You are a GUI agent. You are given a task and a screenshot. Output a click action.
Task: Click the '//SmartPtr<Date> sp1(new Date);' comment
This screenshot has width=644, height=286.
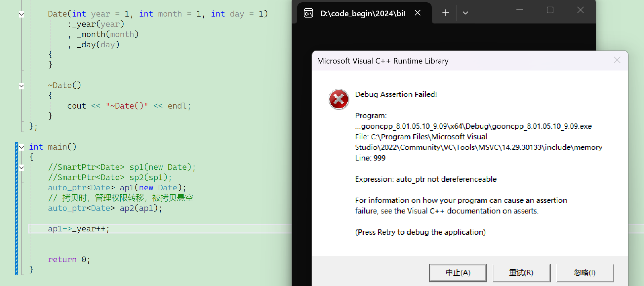click(x=122, y=167)
